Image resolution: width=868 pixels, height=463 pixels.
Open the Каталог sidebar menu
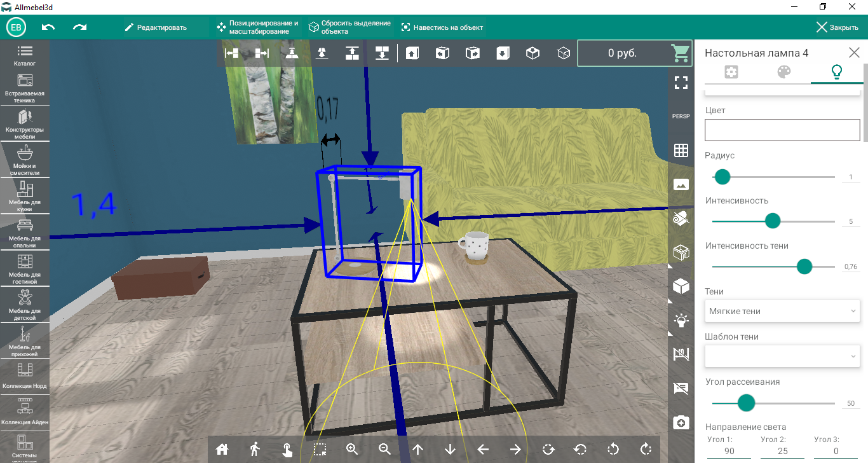pos(25,56)
